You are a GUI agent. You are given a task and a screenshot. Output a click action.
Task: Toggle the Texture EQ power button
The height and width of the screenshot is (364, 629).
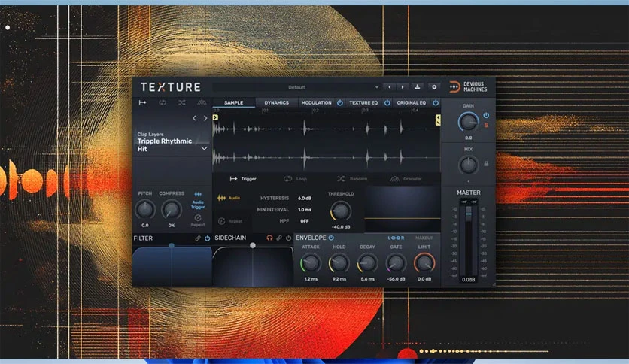pos(387,102)
